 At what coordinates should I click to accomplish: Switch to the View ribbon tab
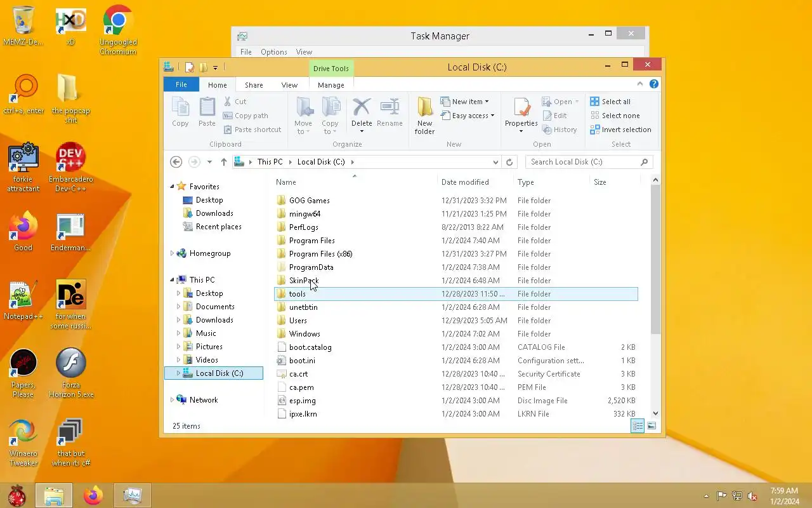(289, 85)
